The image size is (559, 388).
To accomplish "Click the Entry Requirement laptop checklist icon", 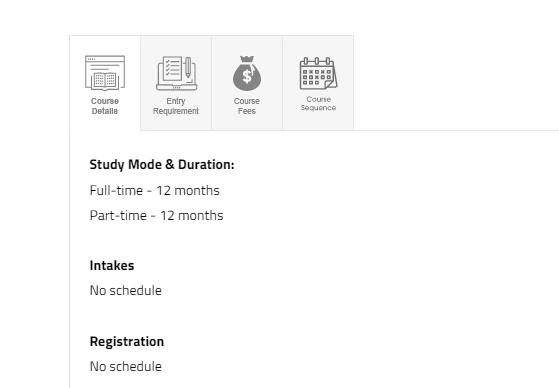I will point(176,73).
